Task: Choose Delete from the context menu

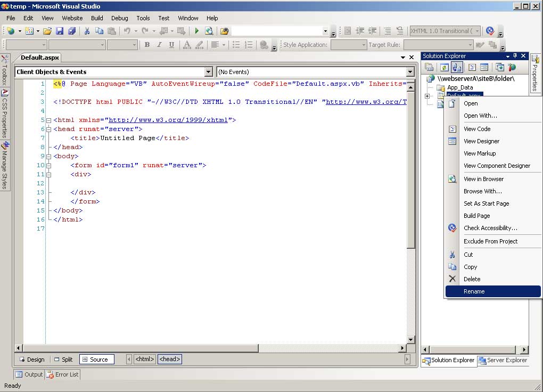Action: (x=493, y=279)
